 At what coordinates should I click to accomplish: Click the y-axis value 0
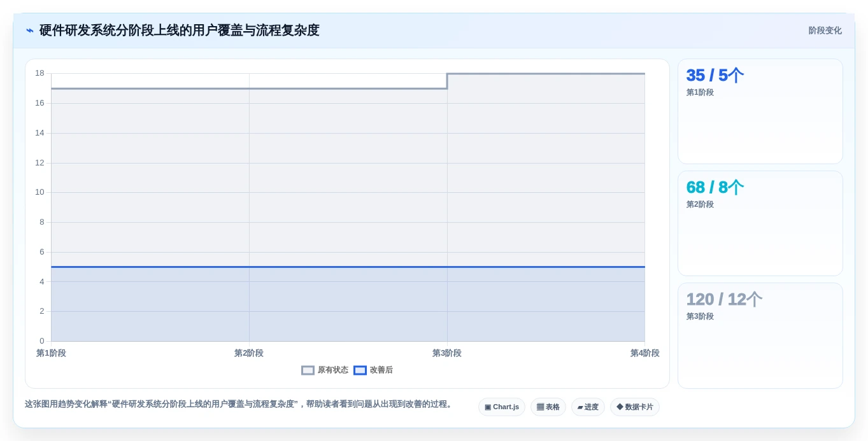pos(42,341)
